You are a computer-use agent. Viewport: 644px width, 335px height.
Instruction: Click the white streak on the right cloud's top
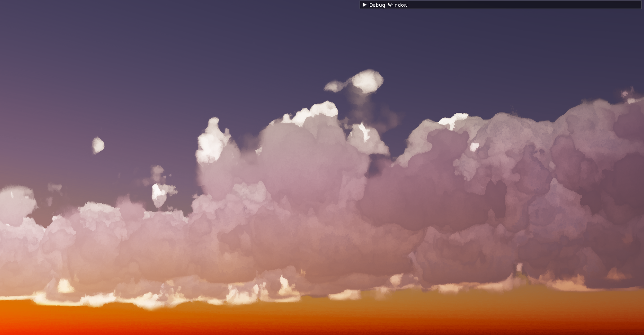point(452,120)
